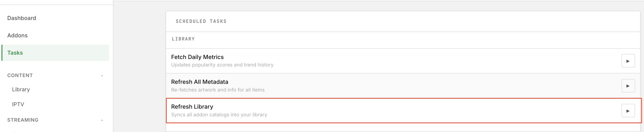644x132 pixels.
Task: Run the Fetch Daily Metrics task
Action: (x=628, y=61)
